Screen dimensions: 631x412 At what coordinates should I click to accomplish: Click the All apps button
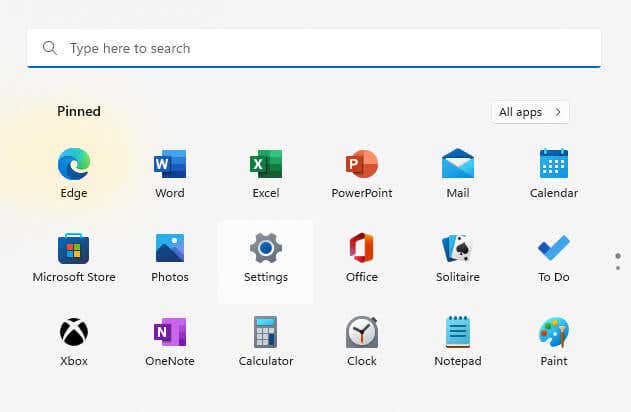click(x=530, y=112)
